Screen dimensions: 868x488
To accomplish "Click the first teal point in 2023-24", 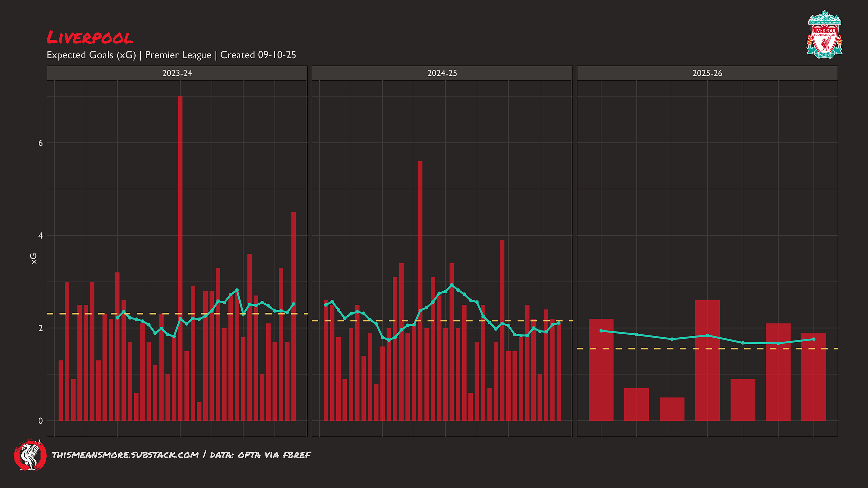I will (x=117, y=318).
